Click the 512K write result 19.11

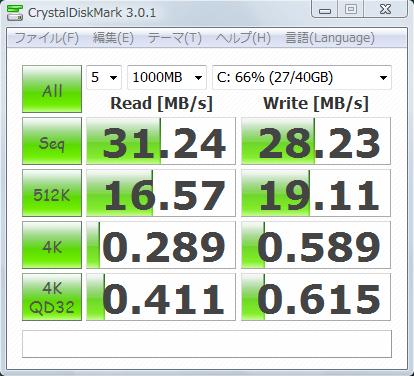pos(316,193)
